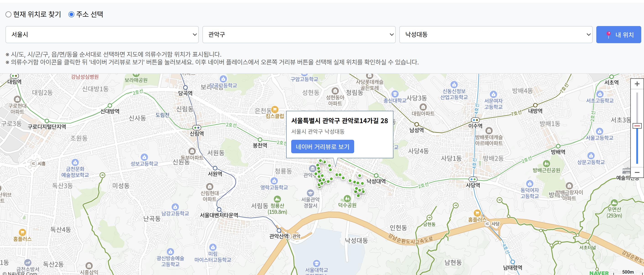Click the 성보고등학교 school icon
Image resolution: width=644 pixels, height=275 pixels.
coord(144,157)
